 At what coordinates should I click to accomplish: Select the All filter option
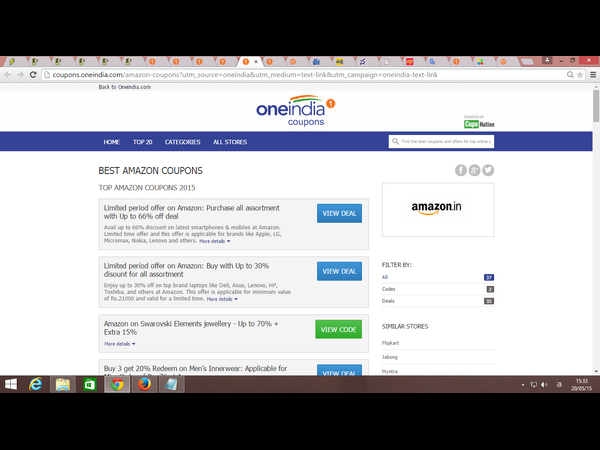coord(386,276)
